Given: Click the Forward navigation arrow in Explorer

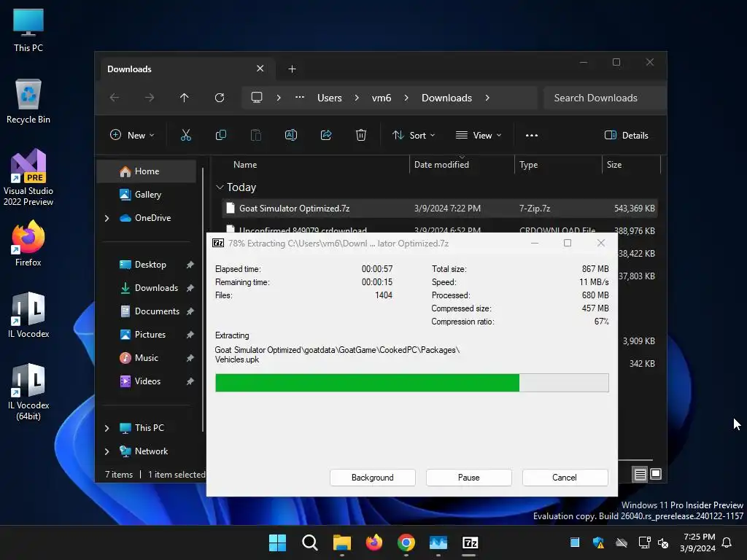Looking at the screenshot, I should coord(150,98).
